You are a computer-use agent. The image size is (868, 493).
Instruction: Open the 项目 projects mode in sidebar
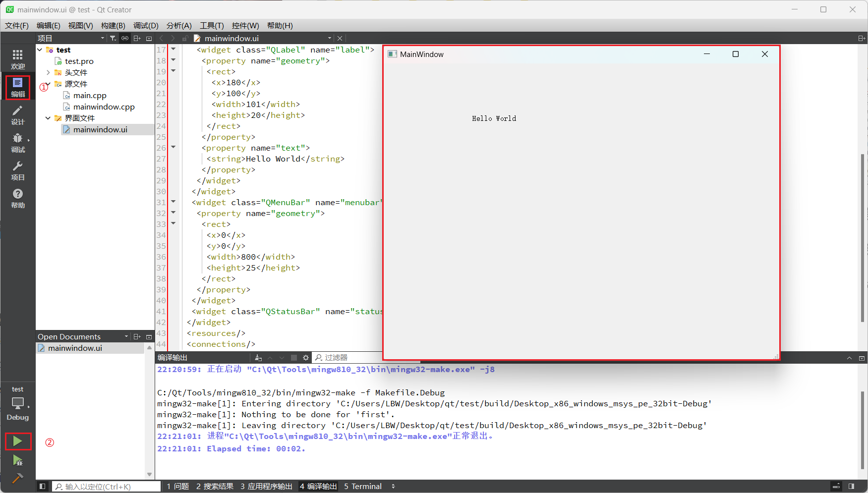click(x=18, y=170)
